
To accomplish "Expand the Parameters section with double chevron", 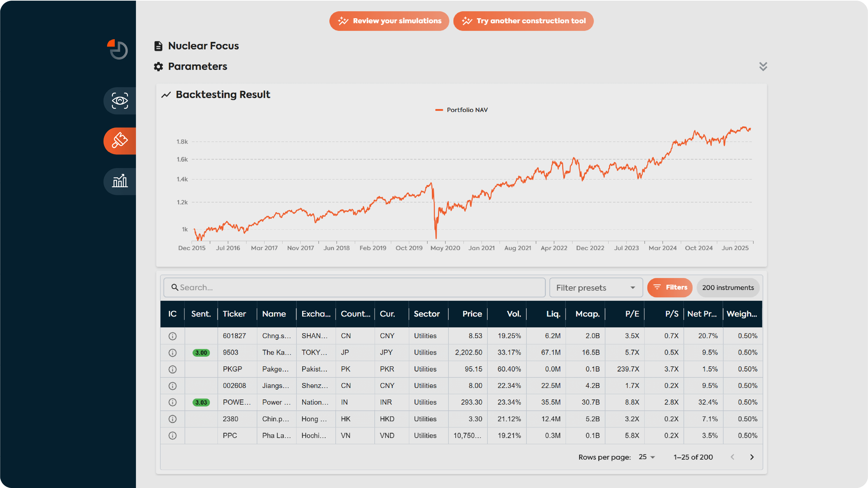I will (x=763, y=66).
